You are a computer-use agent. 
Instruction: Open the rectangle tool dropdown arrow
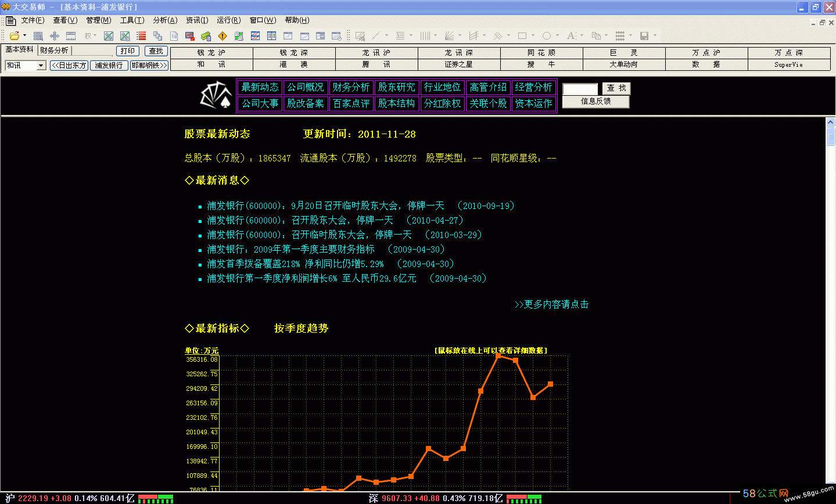tap(533, 36)
